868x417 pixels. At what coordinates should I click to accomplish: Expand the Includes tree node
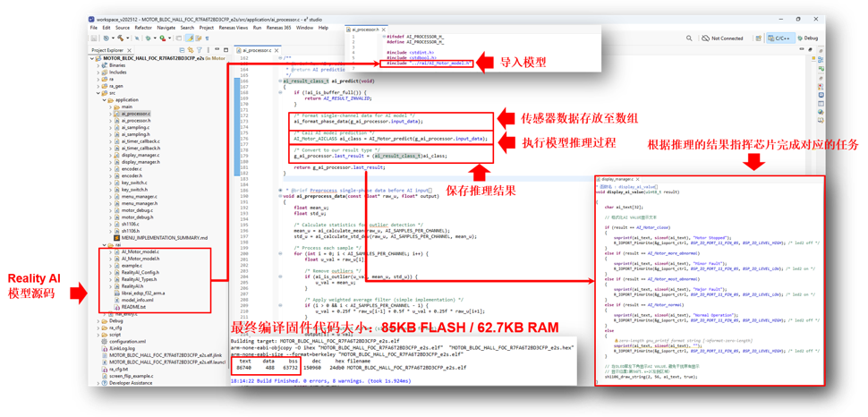98,72
